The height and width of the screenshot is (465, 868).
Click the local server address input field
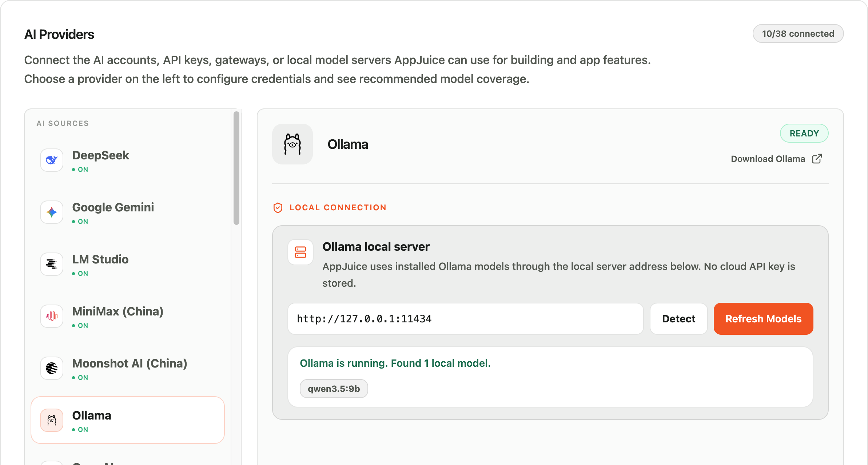466,319
